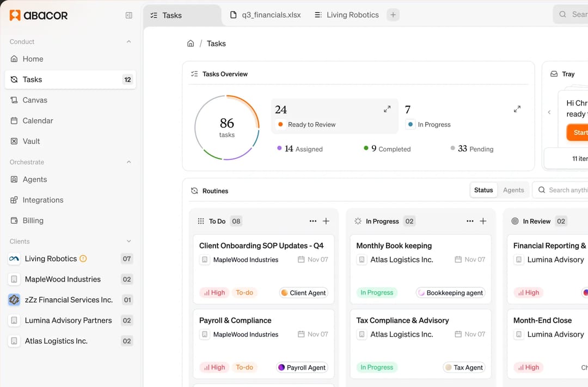
Task: Click the Living Robotics warning icon
Action: pyautogui.click(x=83, y=259)
